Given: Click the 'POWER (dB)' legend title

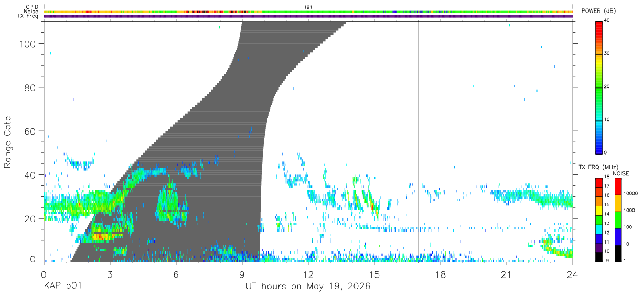Looking at the screenshot, I should (x=598, y=12).
